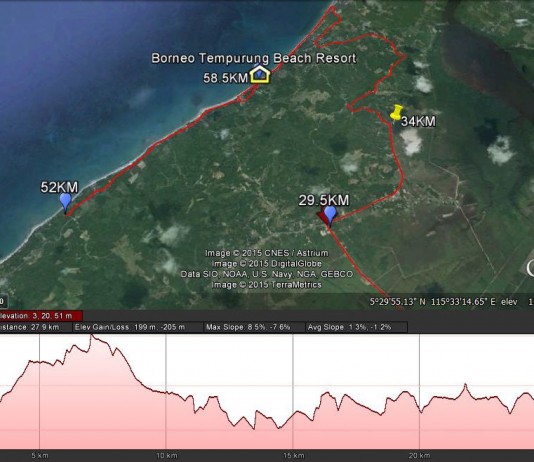Image resolution: width=534 pixels, height=462 pixels.
Task: Click the 20 km axis gridline
Action: (x=419, y=392)
